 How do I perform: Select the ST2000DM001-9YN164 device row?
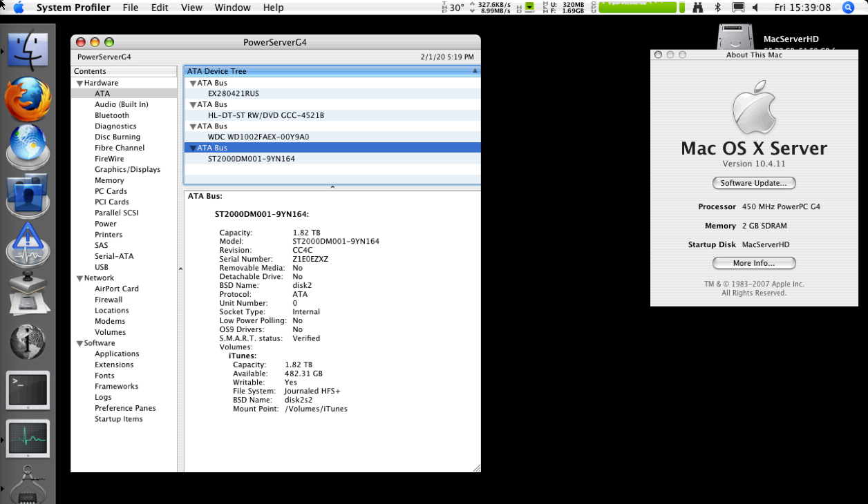click(332, 159)
